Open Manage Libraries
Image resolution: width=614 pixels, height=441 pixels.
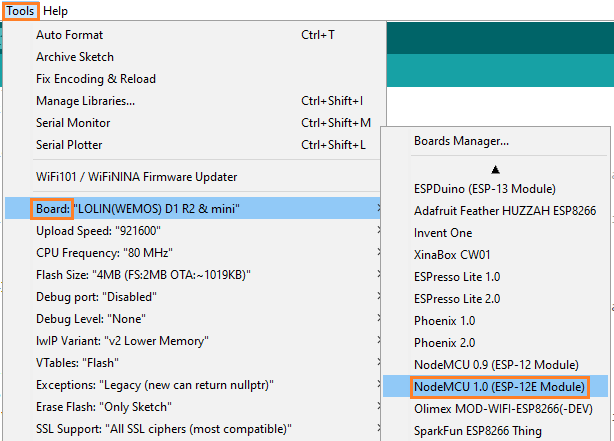(x=85, y=101)
